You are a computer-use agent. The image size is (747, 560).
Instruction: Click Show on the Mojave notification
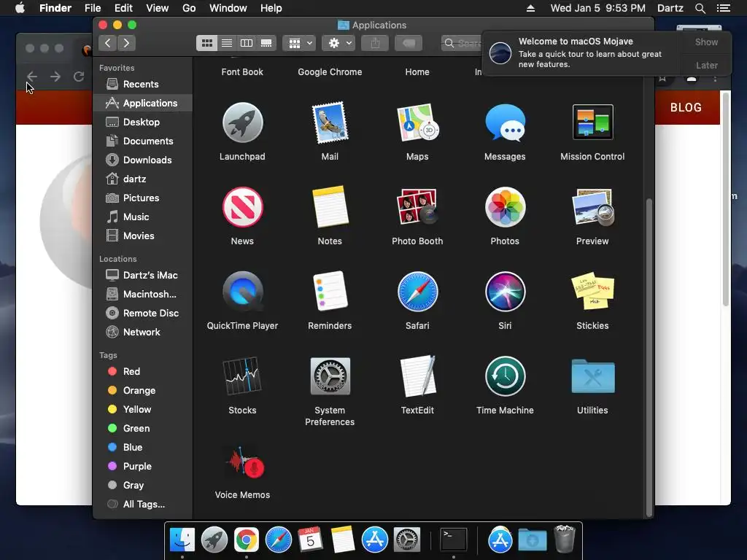tap(706, 42)
